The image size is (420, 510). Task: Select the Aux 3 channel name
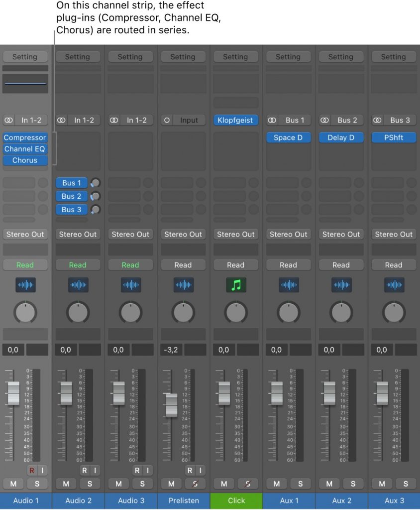tap(394, 501)
